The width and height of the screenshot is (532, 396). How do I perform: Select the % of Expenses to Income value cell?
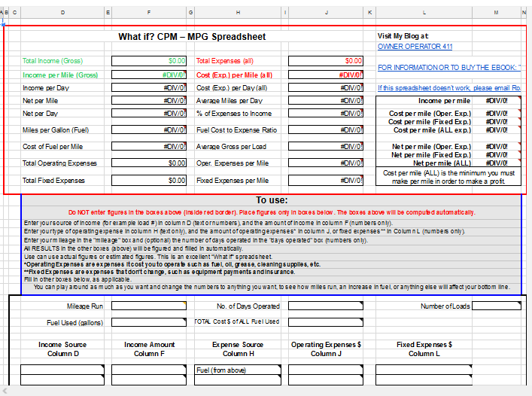click(x=326, y=114)
